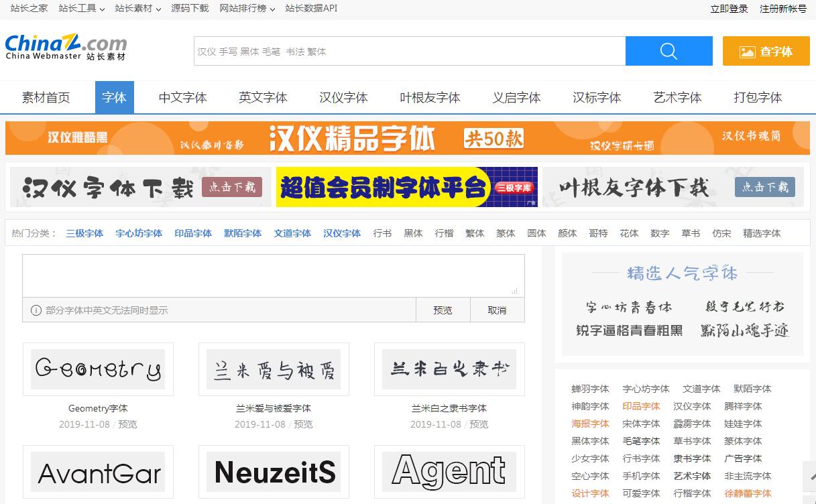Screen dimensions: 816x504
Task: Click the font search input field
Action: tap(409, 51)
